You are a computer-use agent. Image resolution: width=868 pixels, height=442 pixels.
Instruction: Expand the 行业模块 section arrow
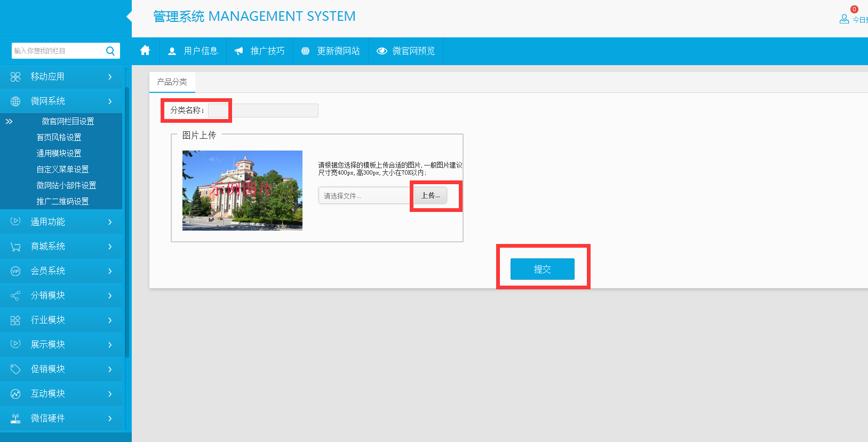110,320
